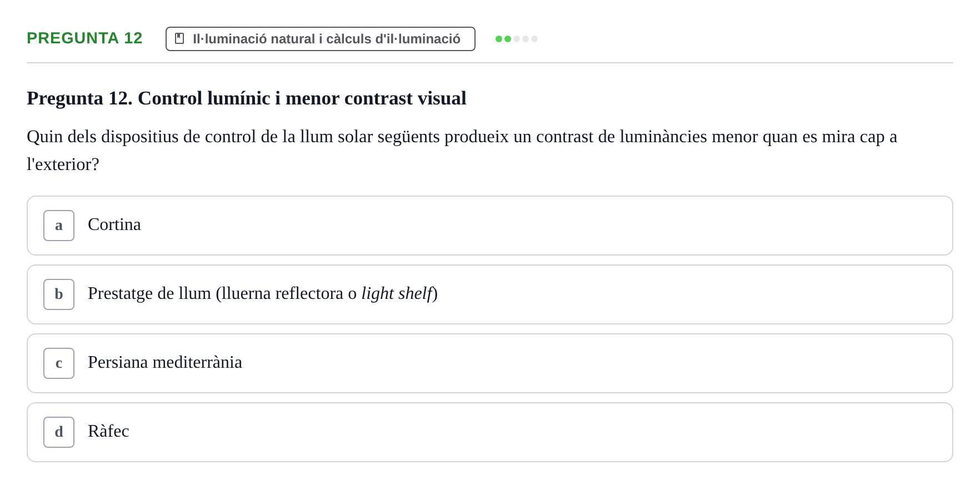Open the Il·luminació natural topic tag
The image size is (980, 490).
pyautogui.click(x=321, y=39)
